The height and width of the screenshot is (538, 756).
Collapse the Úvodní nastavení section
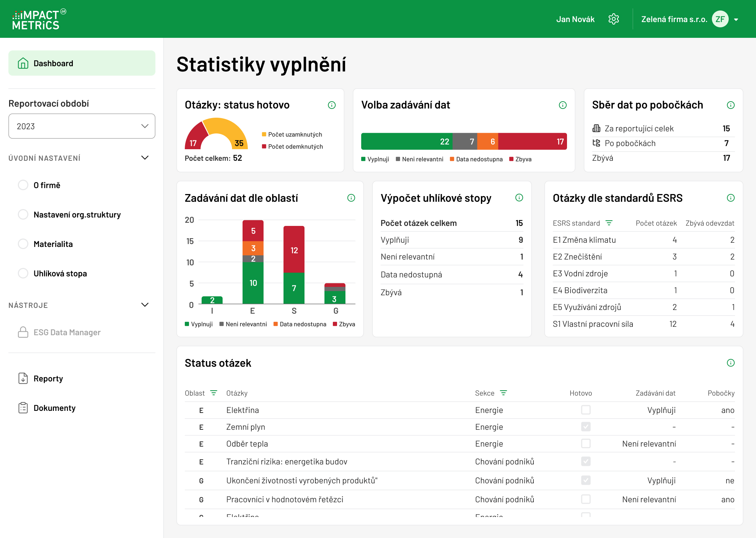point(145,158)
